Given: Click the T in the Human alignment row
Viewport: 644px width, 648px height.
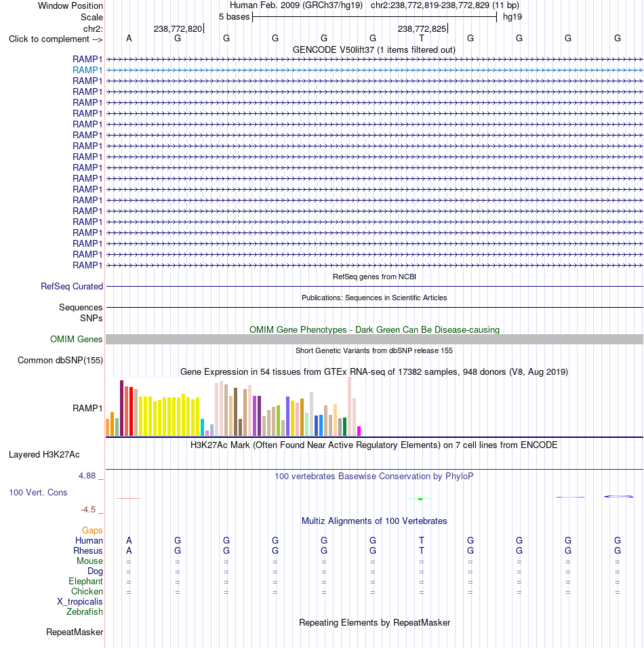Looking at the screenshot, I should pyautogui.click(x=422, y=540).
